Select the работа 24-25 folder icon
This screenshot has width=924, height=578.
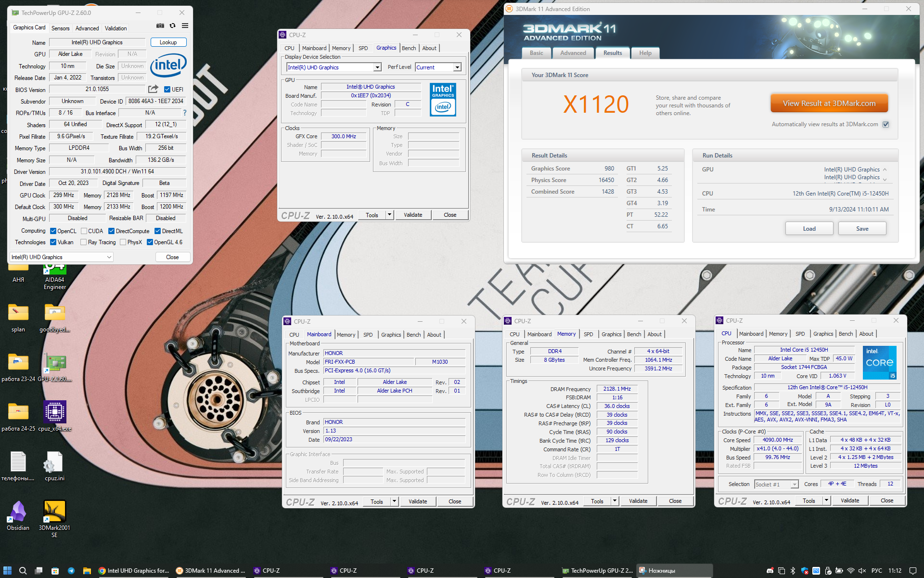point(18,417)
